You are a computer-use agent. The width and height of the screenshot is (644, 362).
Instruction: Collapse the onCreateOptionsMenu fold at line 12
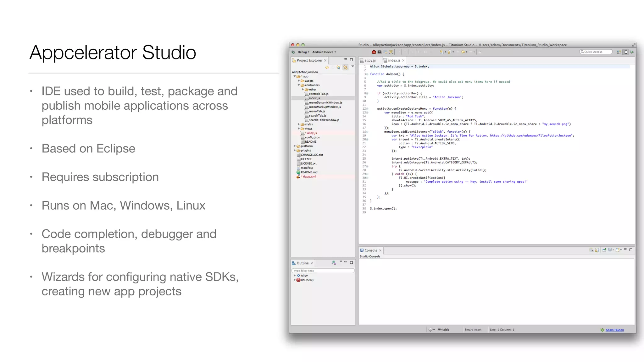coord(367,109)
